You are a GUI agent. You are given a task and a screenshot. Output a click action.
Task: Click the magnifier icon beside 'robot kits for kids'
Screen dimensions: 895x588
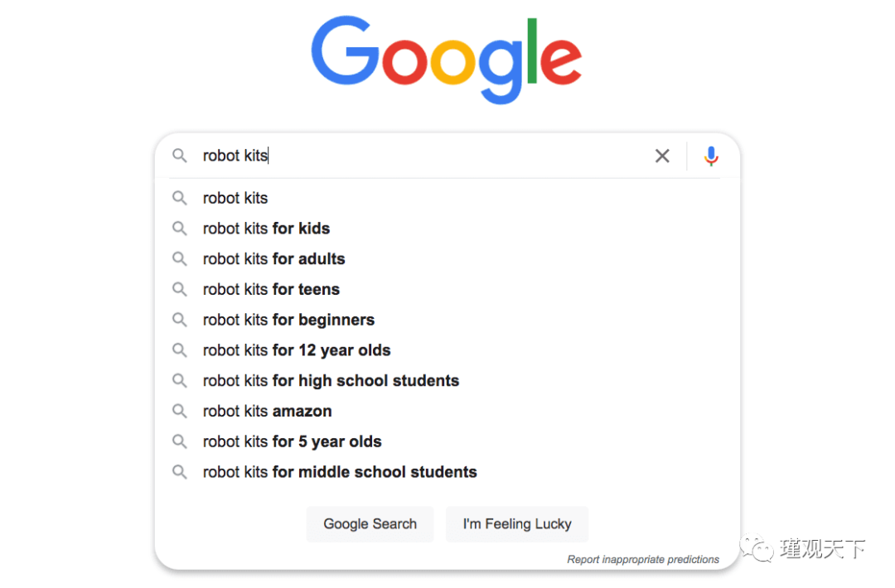[180, 228]
